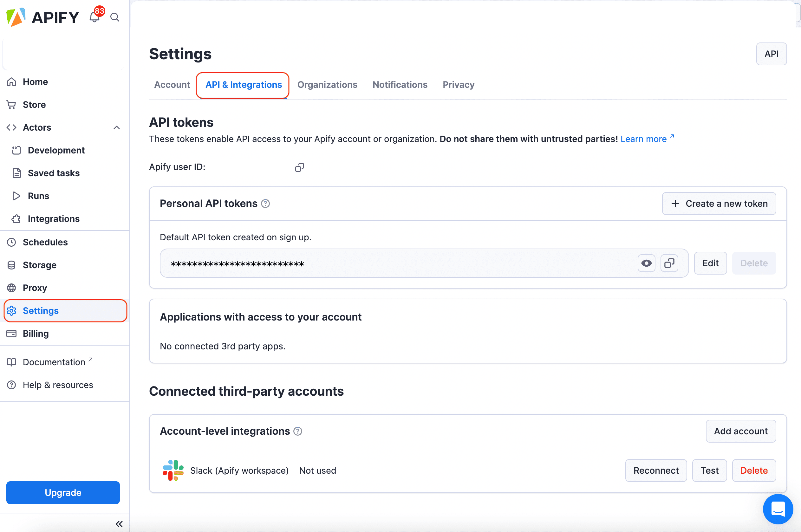Expand the API panel button

click(772, 54)
